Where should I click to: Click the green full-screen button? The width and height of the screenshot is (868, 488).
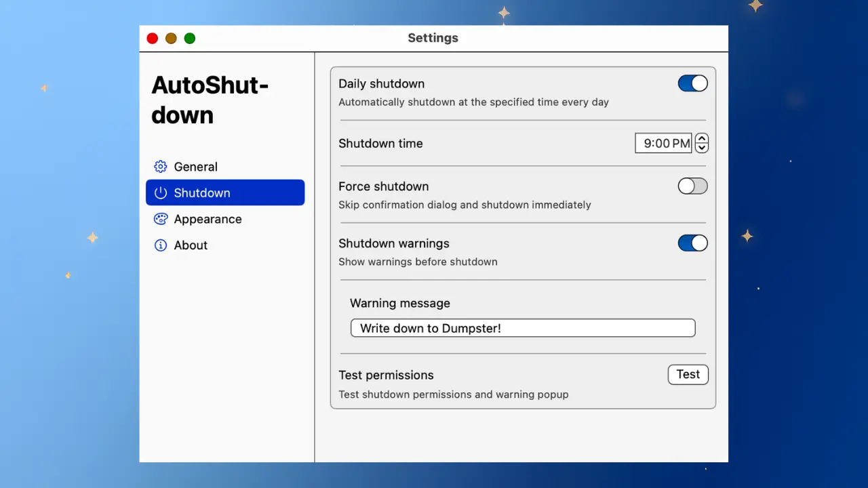pyautogui.click(x=190, y=38)
